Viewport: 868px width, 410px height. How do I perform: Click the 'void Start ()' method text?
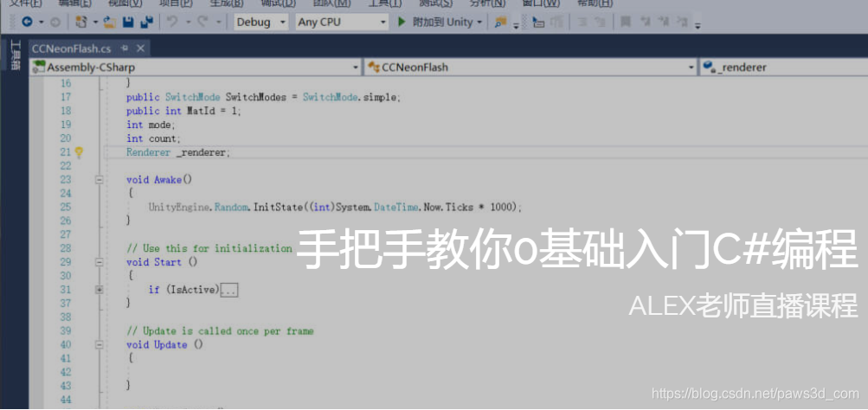point(162,262)
